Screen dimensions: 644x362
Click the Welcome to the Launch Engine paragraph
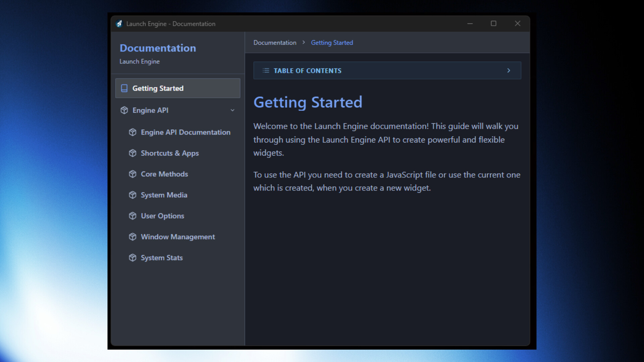(386, 139)
